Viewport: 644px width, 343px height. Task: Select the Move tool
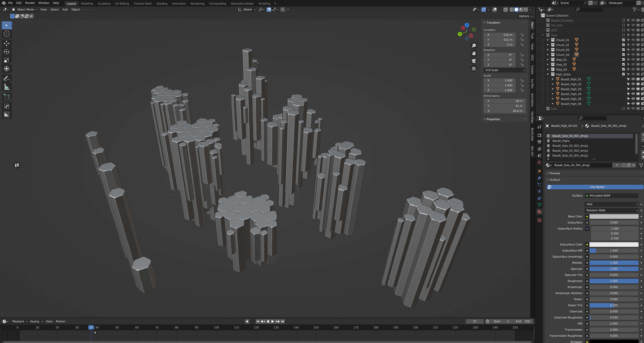(7, 43)
